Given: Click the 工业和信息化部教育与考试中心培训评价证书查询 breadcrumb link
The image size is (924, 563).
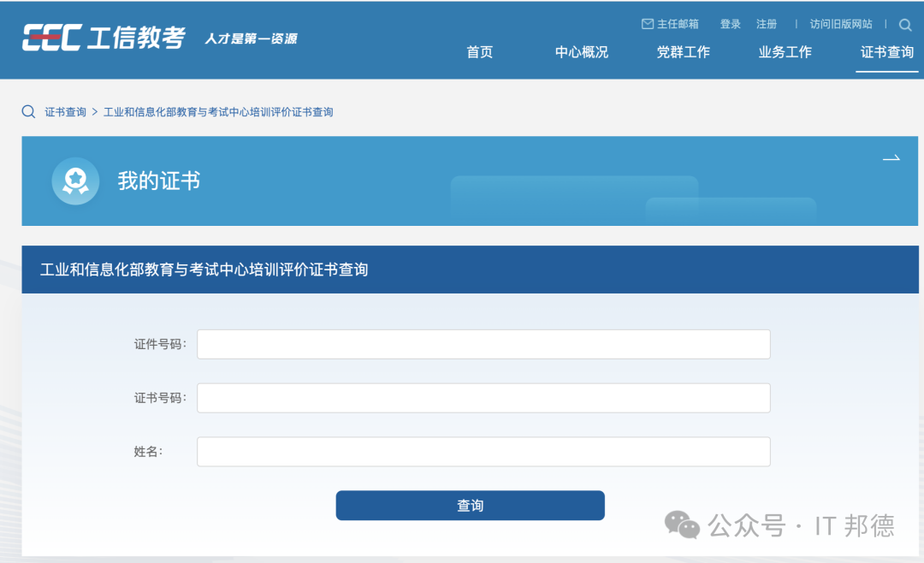Looking at the screenshot, I should click(x=218, y=112).
